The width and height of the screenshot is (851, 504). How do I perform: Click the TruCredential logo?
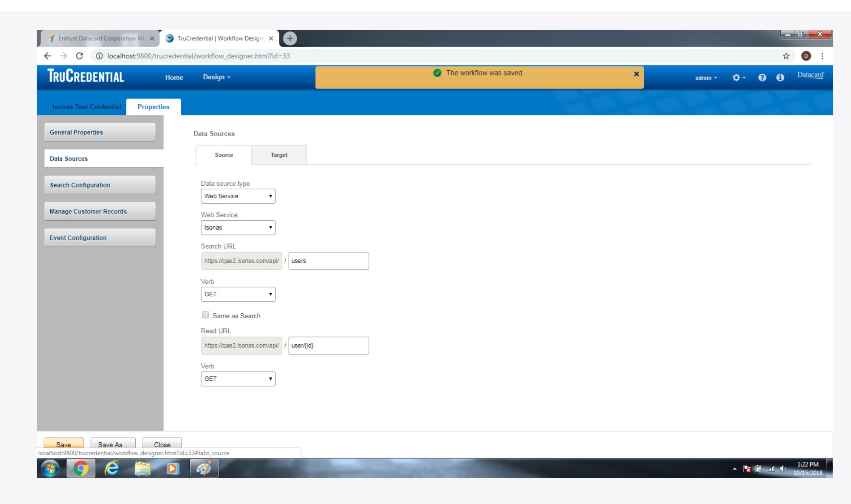point(86,77)
